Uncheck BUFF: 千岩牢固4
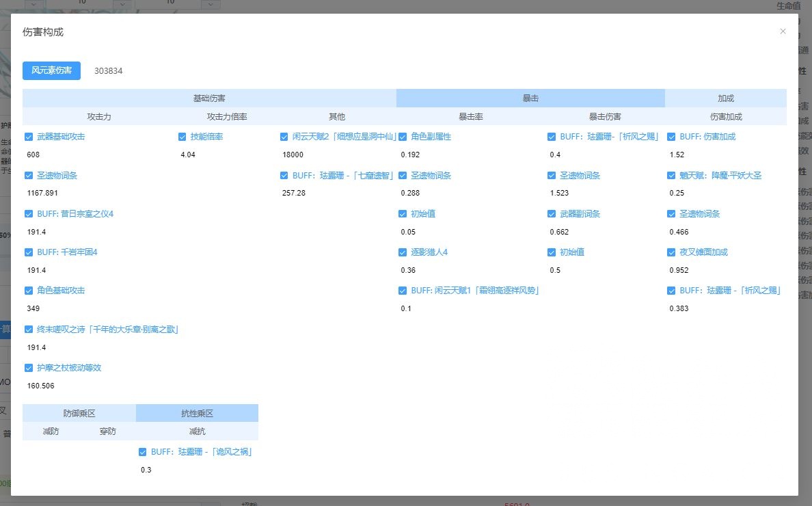 coord(29,252)
